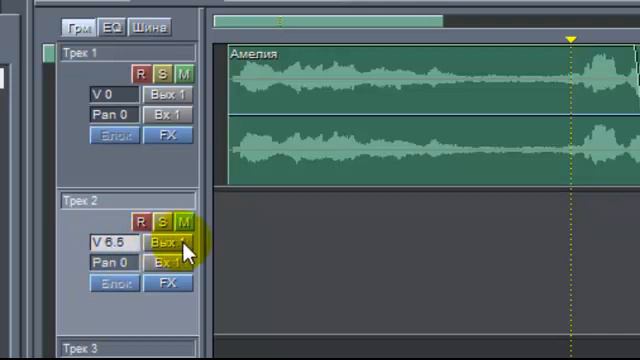This screenshot has width=640, height=360.
Task: Click the yellow playhead marker on the timeline
Action: pos(571,40)
